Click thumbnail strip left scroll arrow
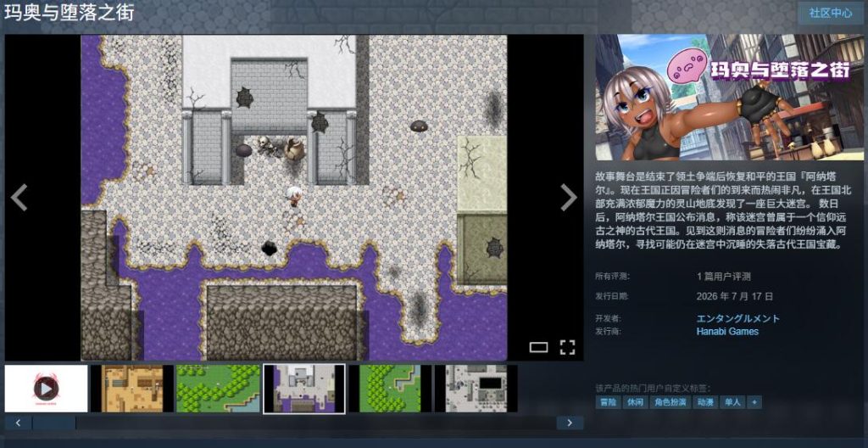The height and width of the screenshot is (448, 868). coord(19,423)
